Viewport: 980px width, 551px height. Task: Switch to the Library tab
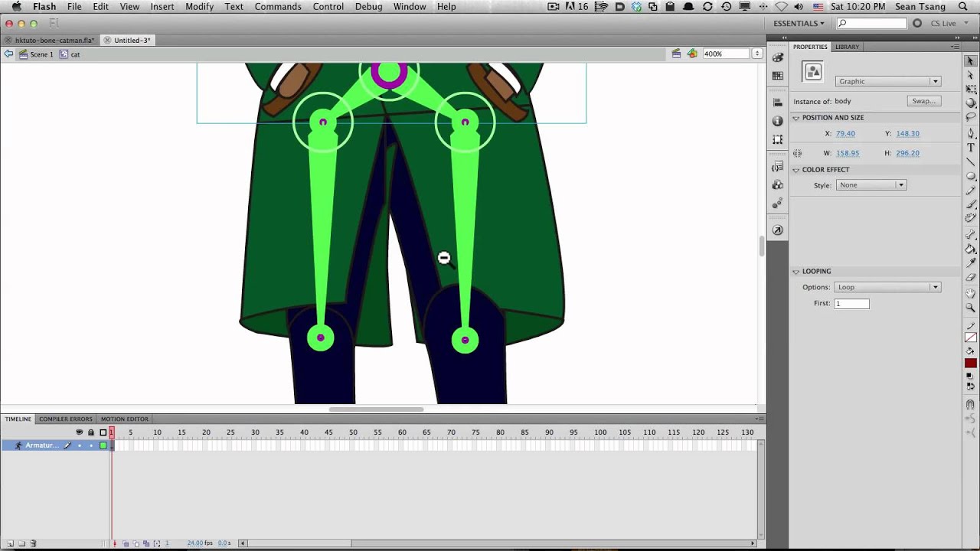[847, 47]
